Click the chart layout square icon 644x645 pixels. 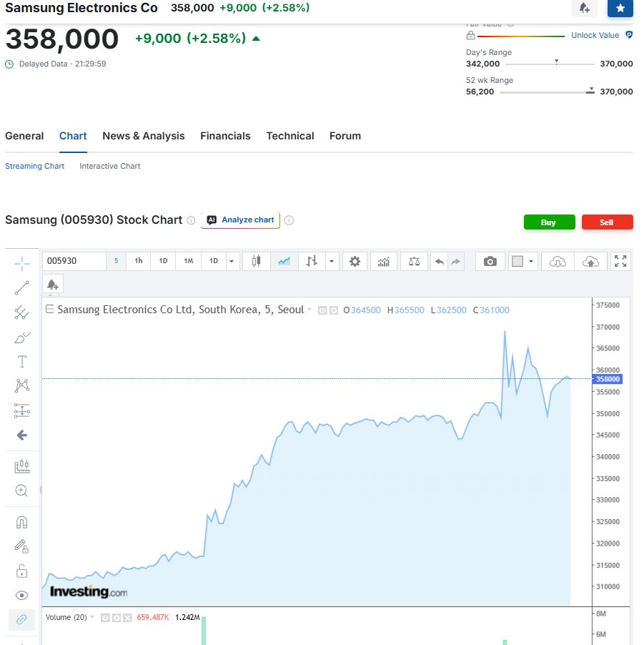click(517, 261)
